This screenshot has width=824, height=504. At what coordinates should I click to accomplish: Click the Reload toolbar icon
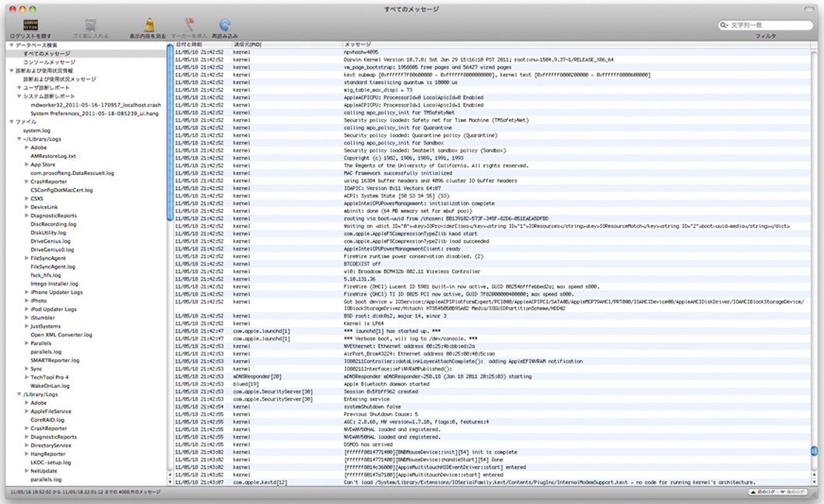pos(225,26)
